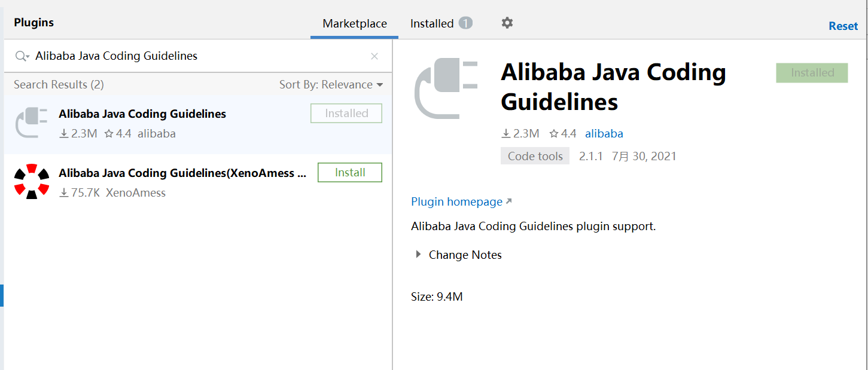Click Installed button in detail pane
868x370 pixels.
[x=812, y=73]
